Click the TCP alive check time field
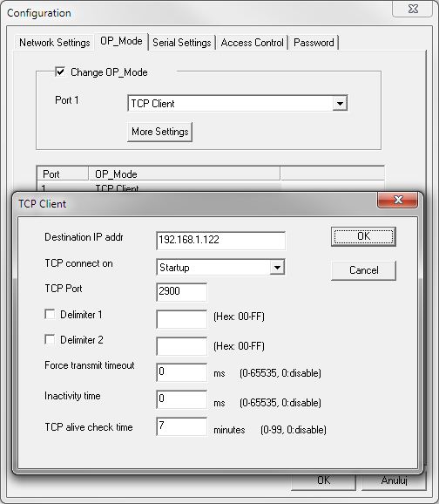Screen dimensions: 439x504 coord(182,426)
